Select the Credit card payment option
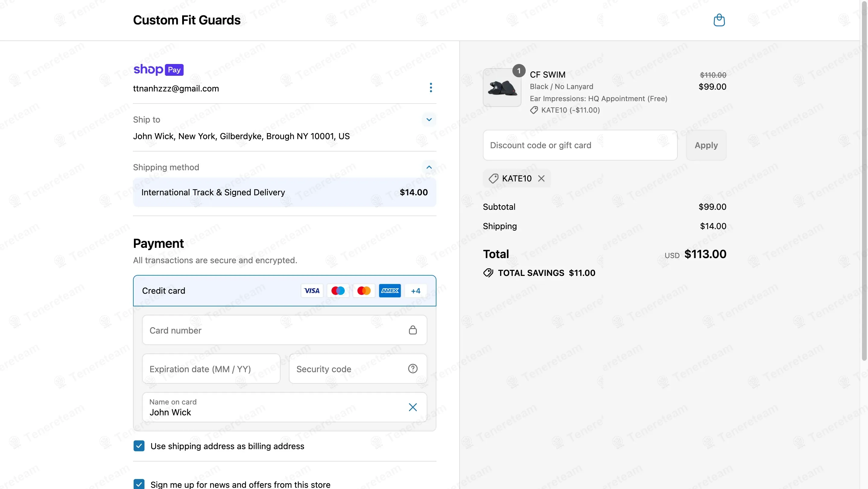 [164, 291]
